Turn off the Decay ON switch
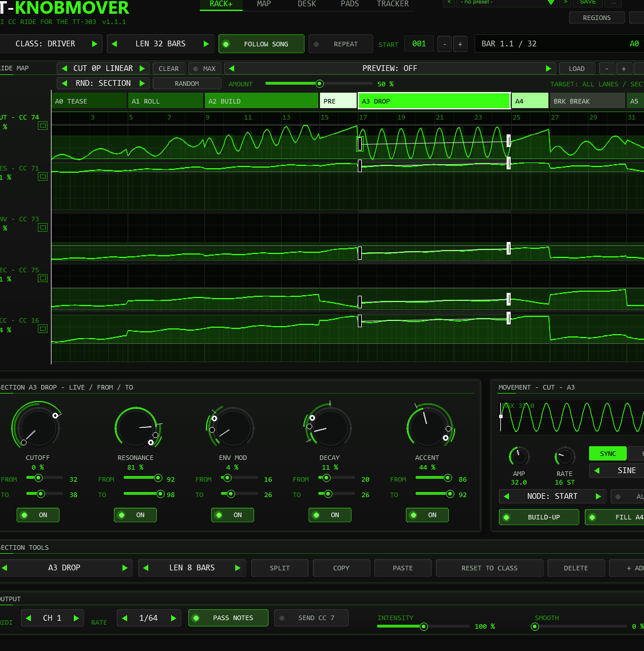This screenshot has width=644, height=651. [330, 515]
